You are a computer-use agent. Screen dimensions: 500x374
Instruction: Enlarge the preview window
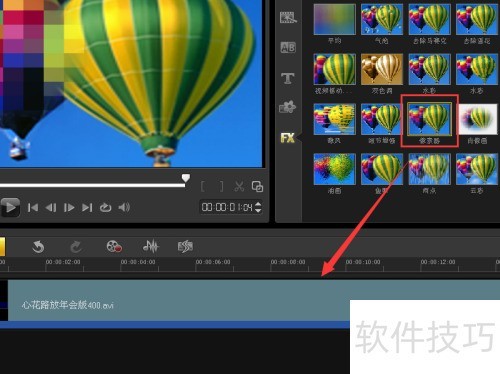pos(257,186)
